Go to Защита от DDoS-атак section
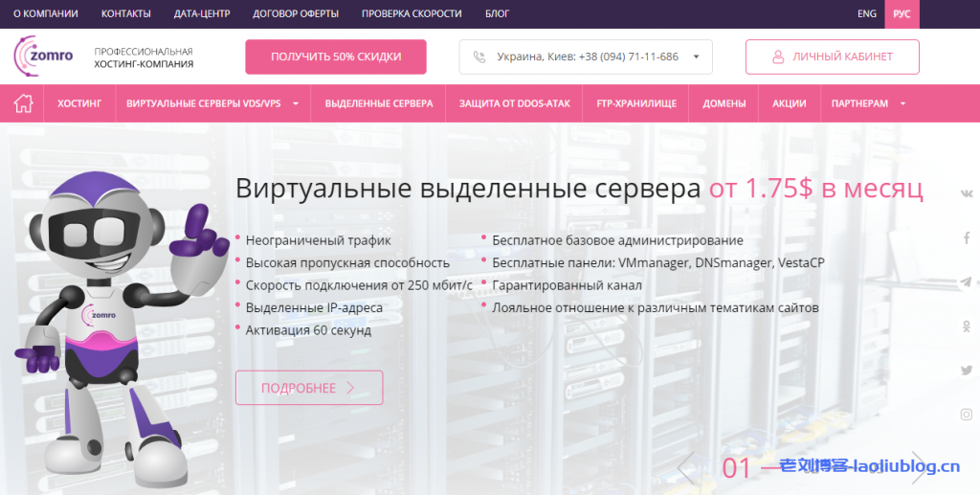This screenshot has width=980, height=495. point(514,103)
